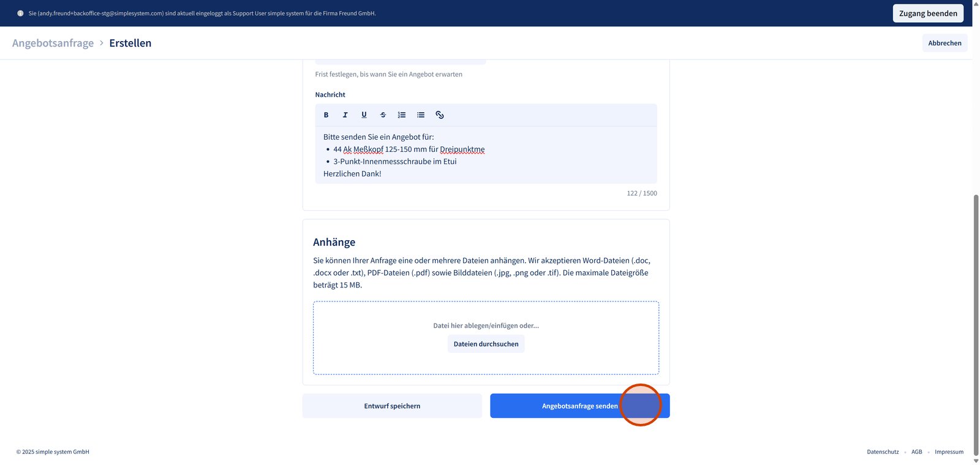This screenshot has width=980, height=465.
Task: Click the 'Frist festlegen' hint text
Action: [x=389, y=75]
